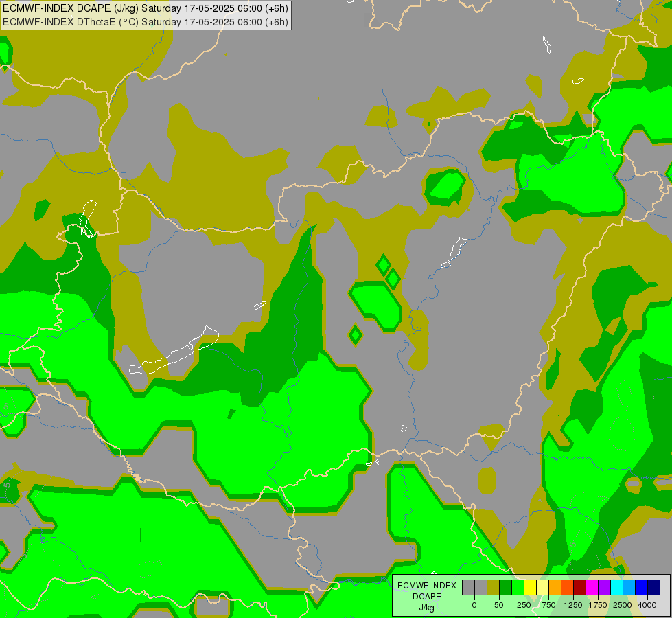Viewport: 672px width, 618px height.
Task: Click the legend value 4000
Action: (647, 605)
